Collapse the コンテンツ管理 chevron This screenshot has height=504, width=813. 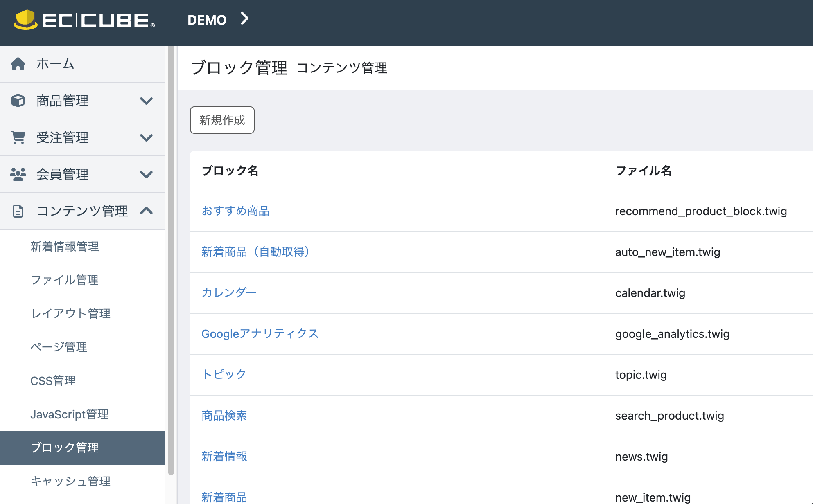pyautogui.click(x=146, y=211)
